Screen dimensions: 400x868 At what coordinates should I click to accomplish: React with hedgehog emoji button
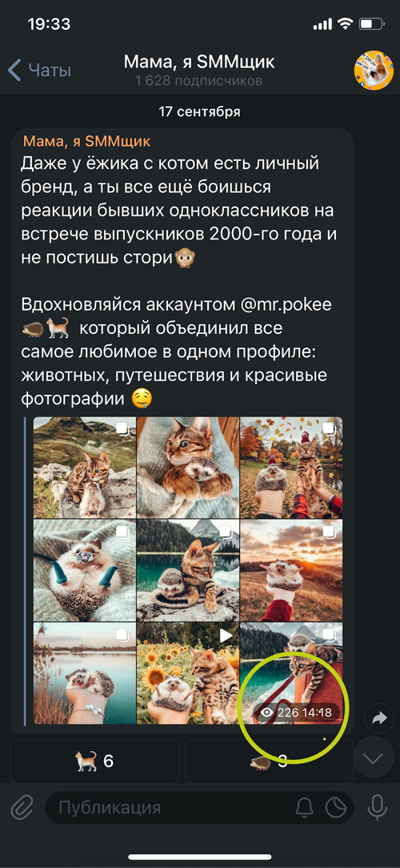coord(269,762)
